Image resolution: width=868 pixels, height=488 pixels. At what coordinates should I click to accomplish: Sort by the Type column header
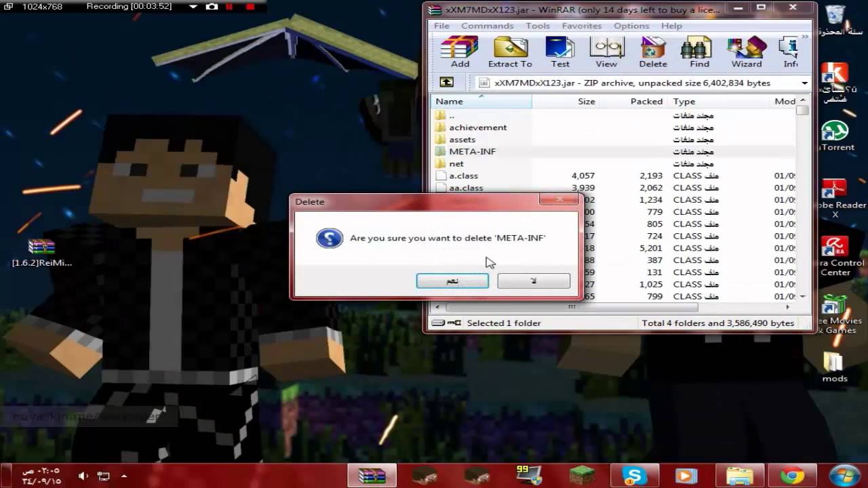[x=719, y=101]
